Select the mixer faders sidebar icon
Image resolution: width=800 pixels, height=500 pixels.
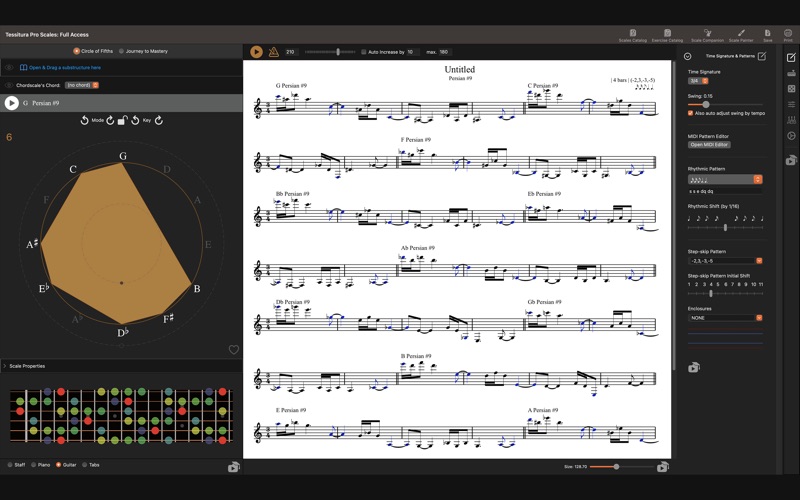click(791, 120)
